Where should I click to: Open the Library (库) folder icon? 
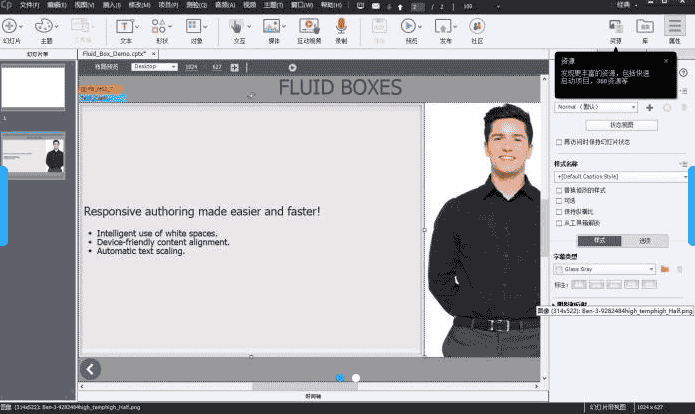(x=645, y=25)
